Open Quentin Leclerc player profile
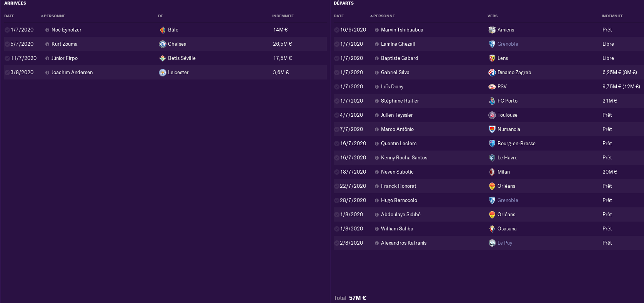This screenshot has width=644, height=303. 399,144
